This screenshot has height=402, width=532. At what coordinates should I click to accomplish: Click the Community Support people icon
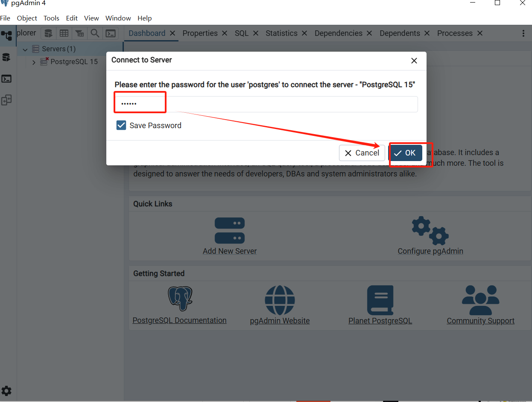point(480,300)
